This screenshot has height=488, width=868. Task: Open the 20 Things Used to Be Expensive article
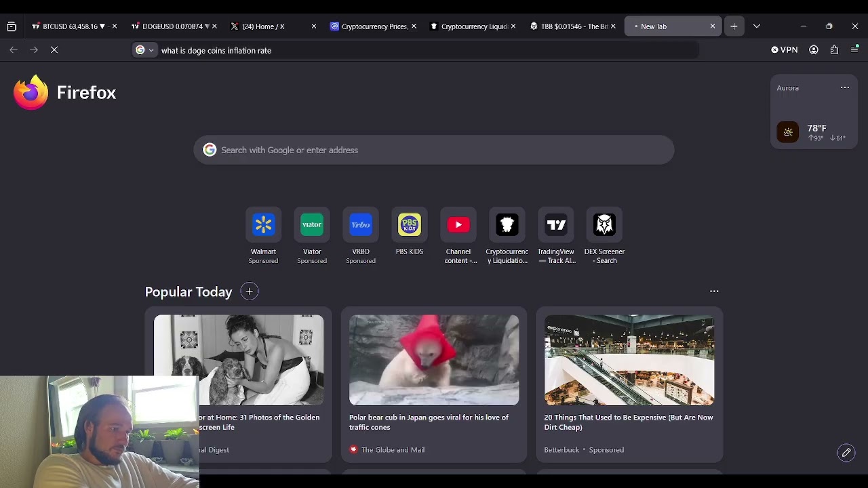point(629,422)
